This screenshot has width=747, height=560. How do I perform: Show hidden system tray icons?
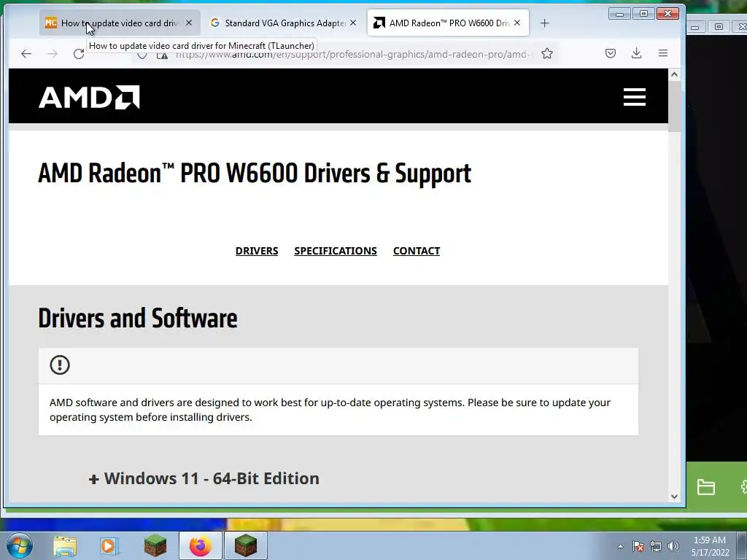(x=620, y=547)
